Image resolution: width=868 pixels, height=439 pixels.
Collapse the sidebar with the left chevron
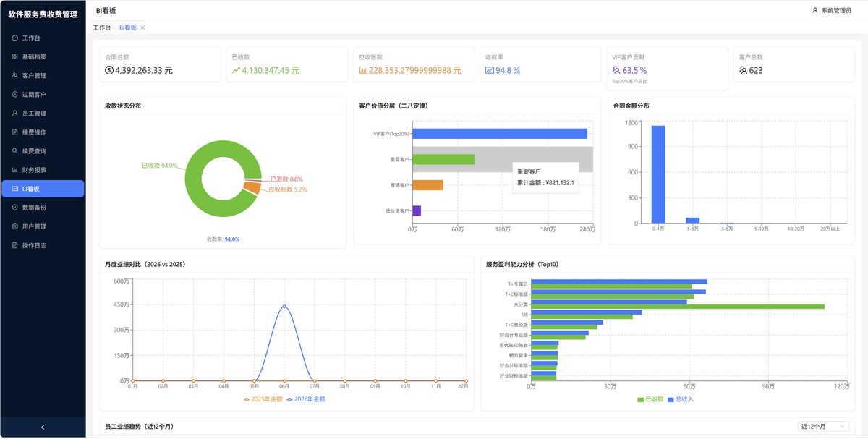tap(43, 427)
